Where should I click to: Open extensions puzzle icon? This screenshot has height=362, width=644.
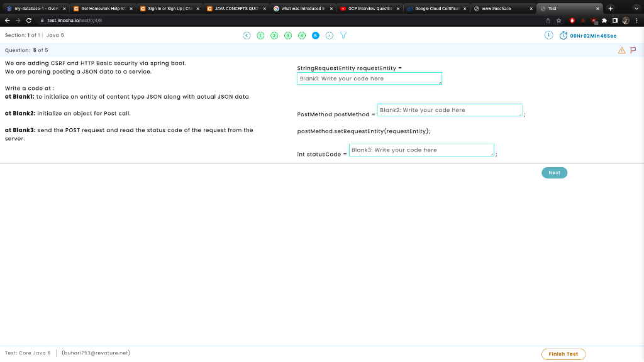[x=604, y=21]
